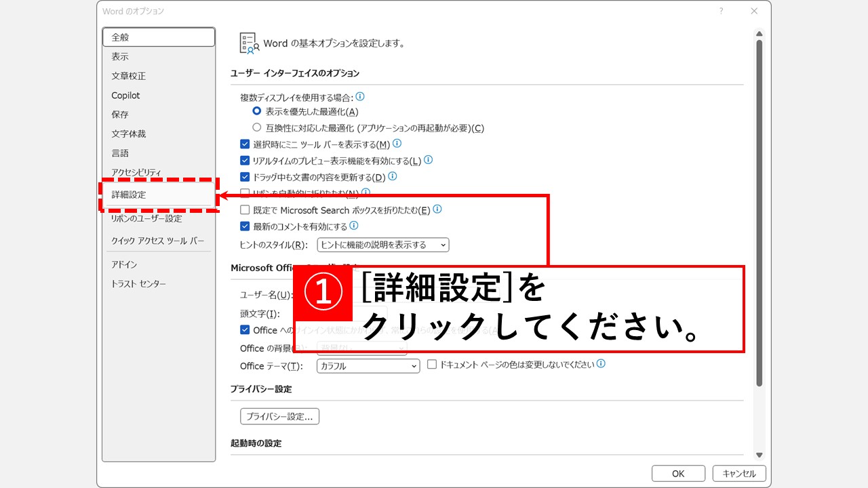
Task: Open the リボンのユーザー設定 category
Action: pos(159,218)
